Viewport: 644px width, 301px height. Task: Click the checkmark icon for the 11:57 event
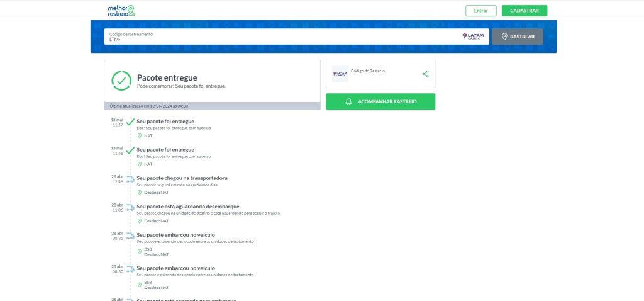pos(130,122)
